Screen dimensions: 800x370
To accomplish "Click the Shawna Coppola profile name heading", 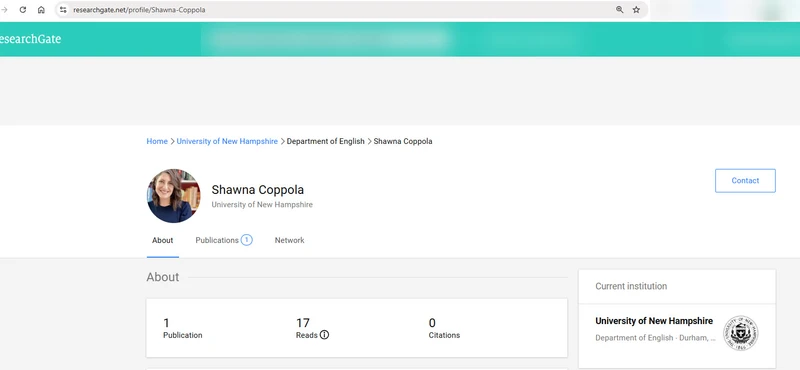I will point(258,190).
